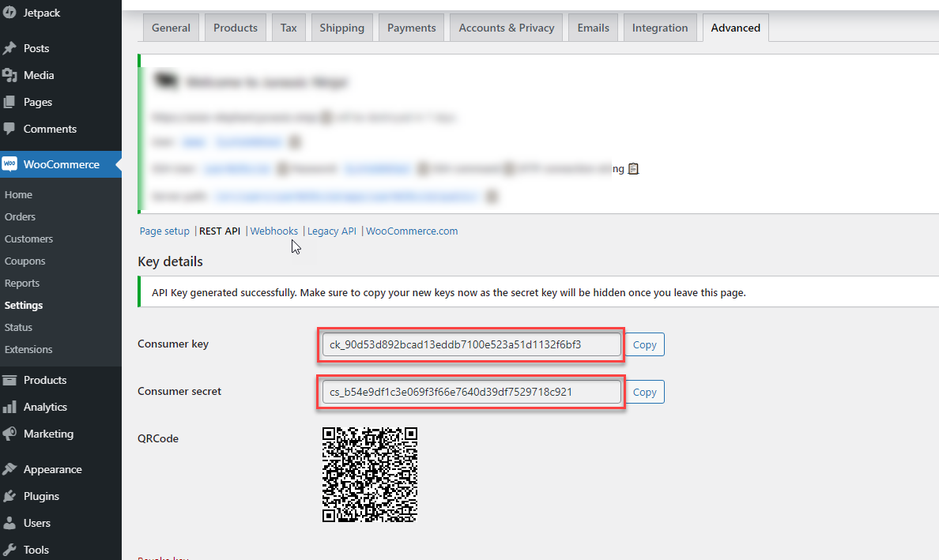Select the Accounts & Privacy tab
Viewport: 939px width, 560px height.
click(x=507, y=28)
